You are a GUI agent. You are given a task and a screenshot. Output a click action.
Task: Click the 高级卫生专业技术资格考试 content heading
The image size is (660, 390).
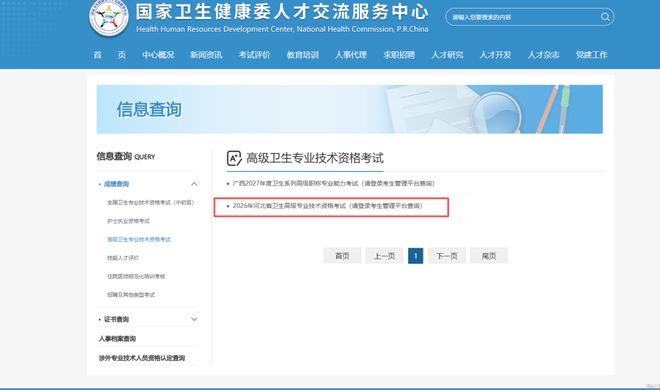click(315, 158)
